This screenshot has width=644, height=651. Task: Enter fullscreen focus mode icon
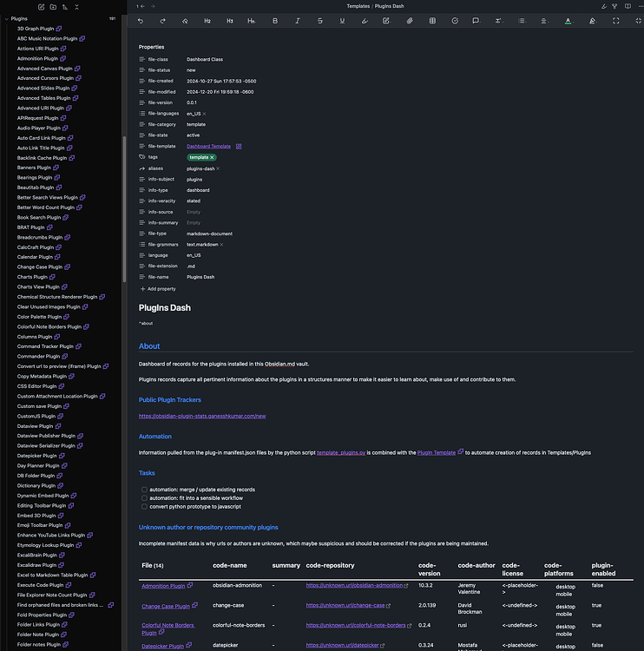[615, 21]
